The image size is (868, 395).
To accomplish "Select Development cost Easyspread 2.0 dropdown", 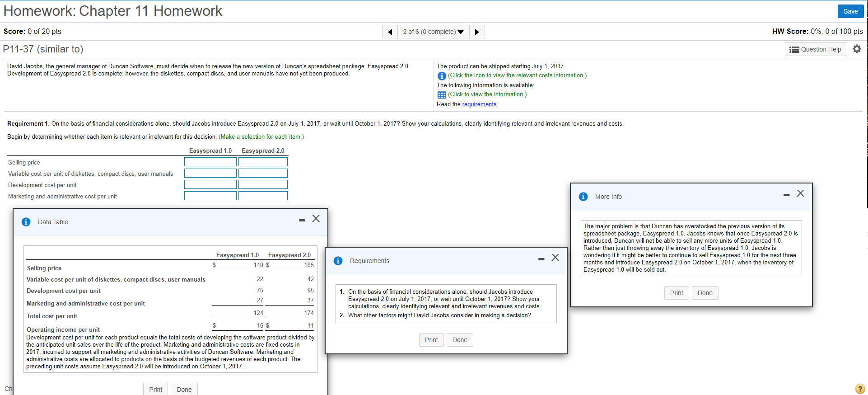I will (x=263, y=184).
